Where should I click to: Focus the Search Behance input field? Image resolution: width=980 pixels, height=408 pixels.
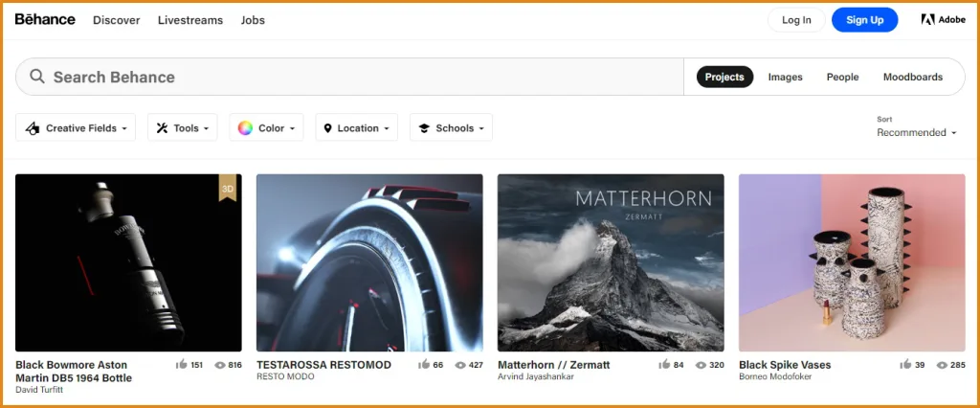click(x=350, y=77)
